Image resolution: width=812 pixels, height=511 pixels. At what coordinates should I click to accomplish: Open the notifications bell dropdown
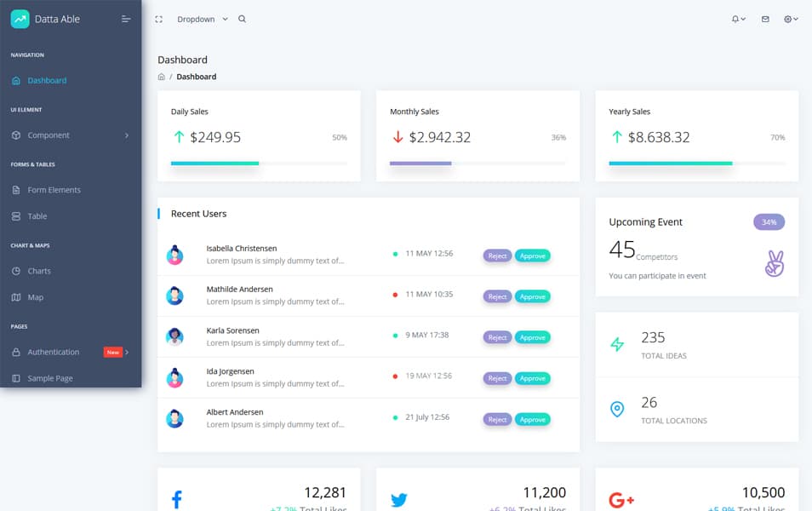click(735, 18)
